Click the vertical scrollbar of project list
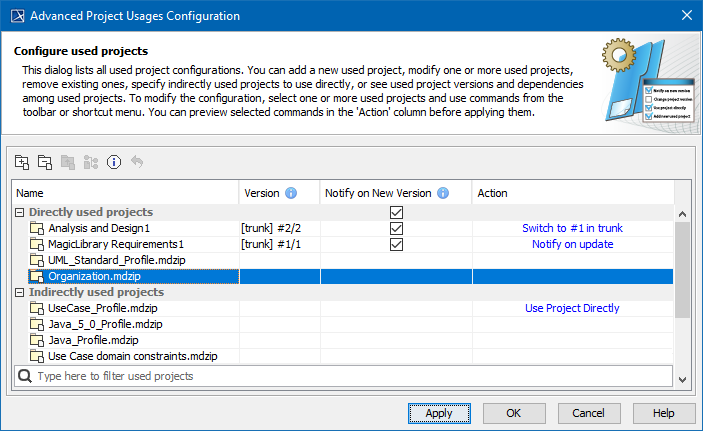Image resolution: width=703 pixels, height=431 pixels. [x=682, y=270]
